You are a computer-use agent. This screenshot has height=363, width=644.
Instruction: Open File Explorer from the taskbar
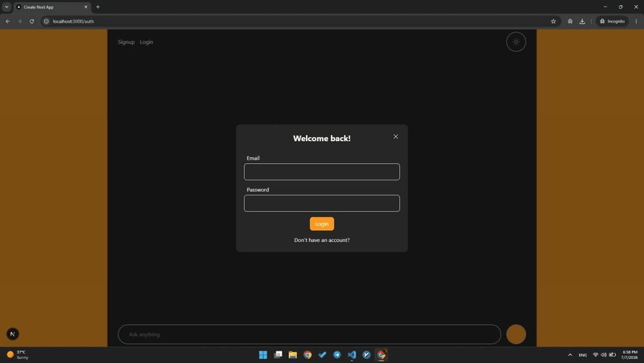point(293,355)
